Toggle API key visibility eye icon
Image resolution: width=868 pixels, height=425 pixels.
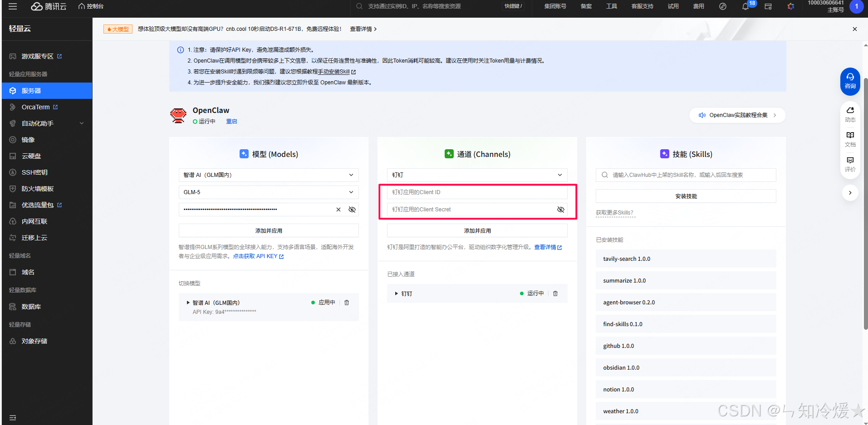(x=352, y=210)
